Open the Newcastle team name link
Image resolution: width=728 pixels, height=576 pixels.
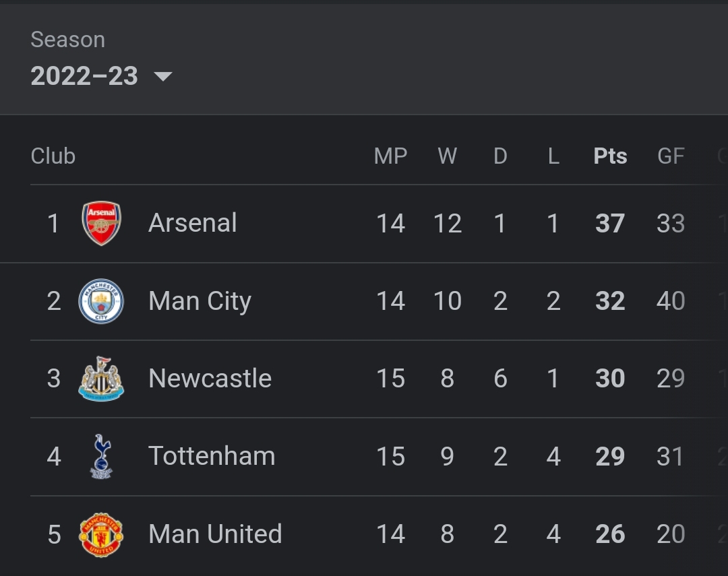click(x=210, y=379)
